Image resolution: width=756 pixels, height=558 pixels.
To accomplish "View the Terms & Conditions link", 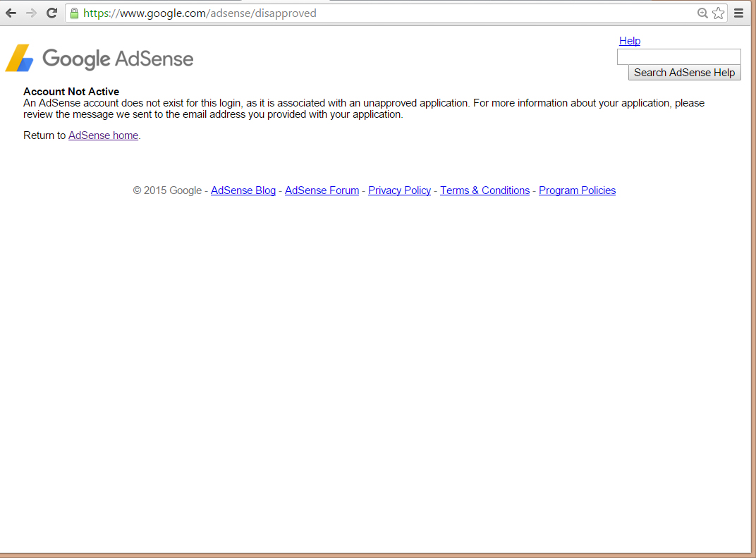I will (484, 190).
